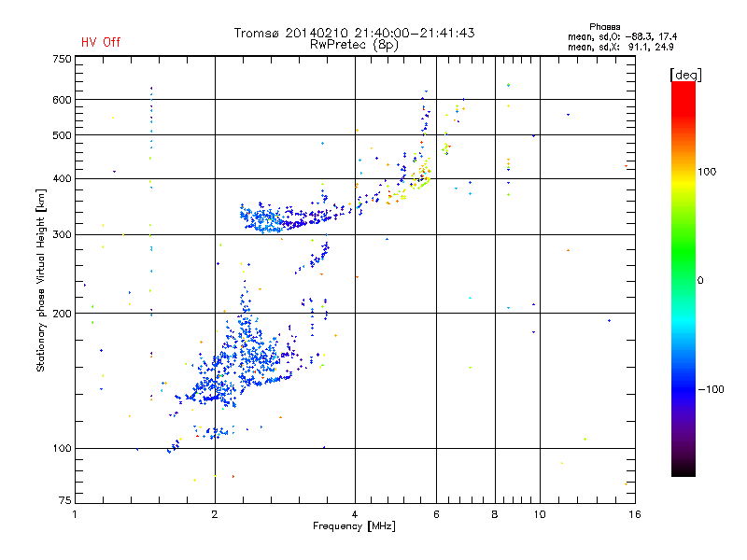
Task: Click the 400 height axis label
Action: point(63,179)
